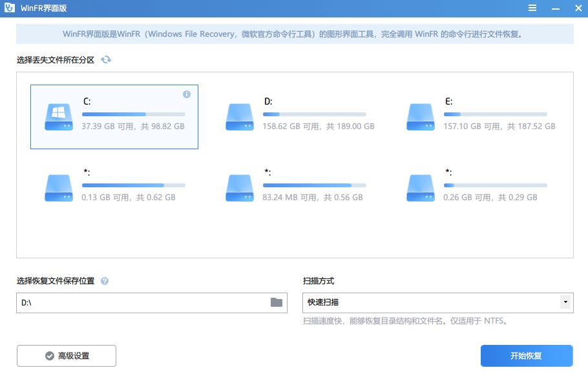Click disk icon of 0.62 GB partition
The width and height of the screenshot is (588, 383).
click(59, 188)
